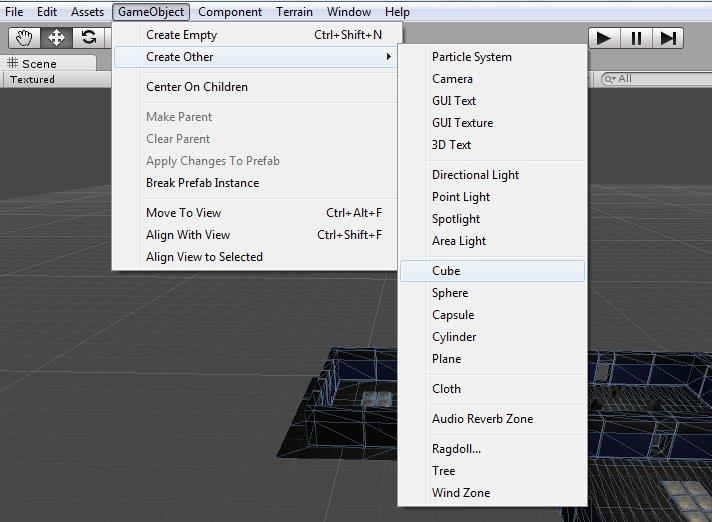Choose Create Empty menu entry
The height and width of the screenshot is (522, 712).
click(x=257, y=35)
